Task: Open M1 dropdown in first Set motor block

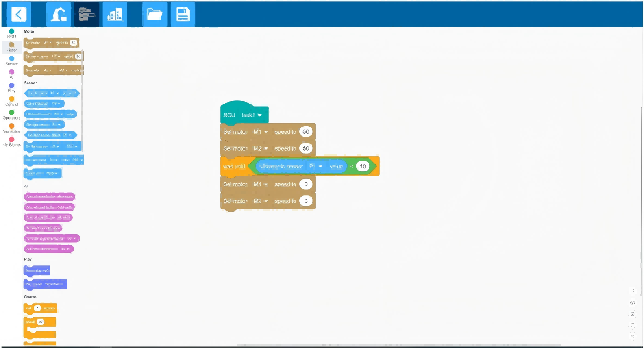Action: tap(261, 132)
